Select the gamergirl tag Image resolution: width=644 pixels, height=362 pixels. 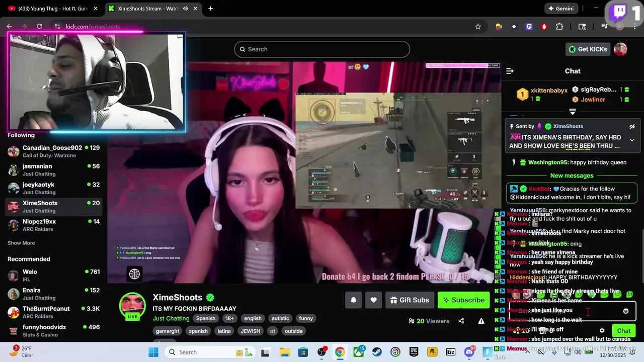(168, 331)
